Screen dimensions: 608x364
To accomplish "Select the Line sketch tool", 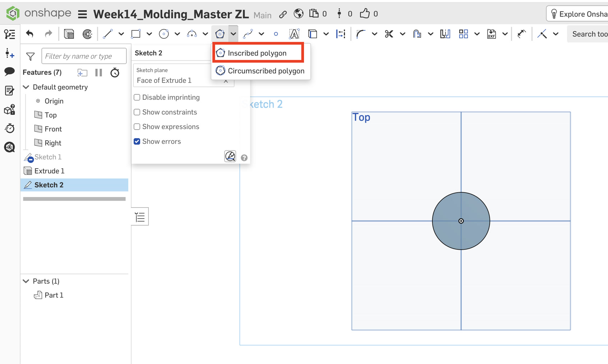I will coord(107,34).
